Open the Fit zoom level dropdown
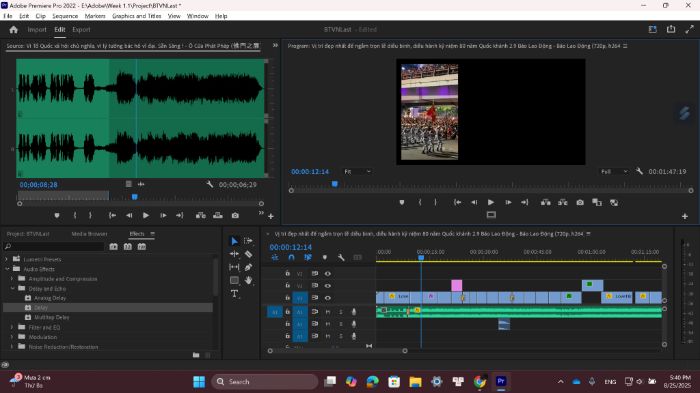 click(357, 171)
